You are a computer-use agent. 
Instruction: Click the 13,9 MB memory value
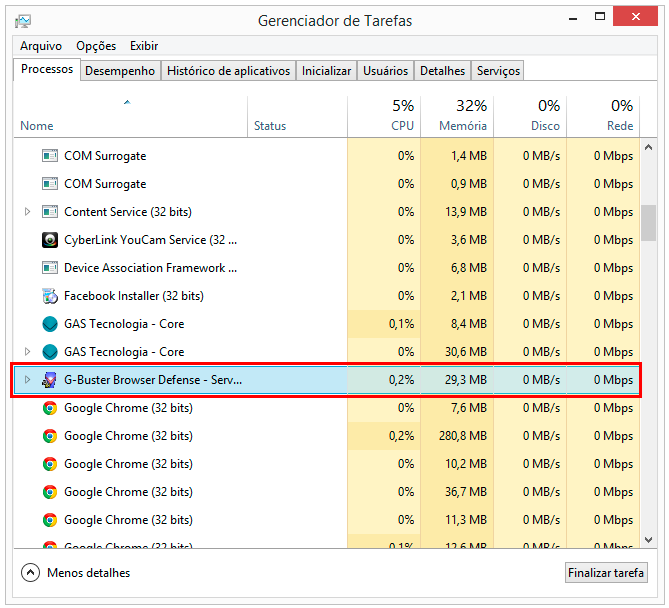466,212
